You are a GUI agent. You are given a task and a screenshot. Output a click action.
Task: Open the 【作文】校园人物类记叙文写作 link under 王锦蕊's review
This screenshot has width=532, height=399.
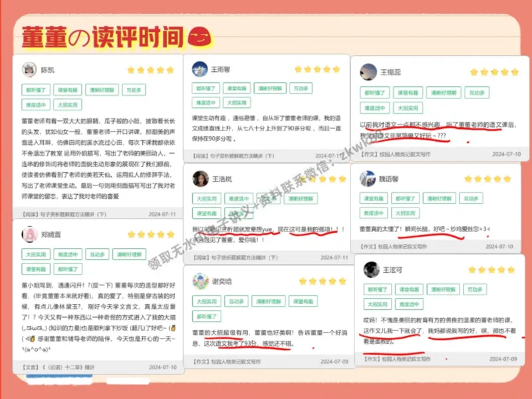(x=395, y=154)
